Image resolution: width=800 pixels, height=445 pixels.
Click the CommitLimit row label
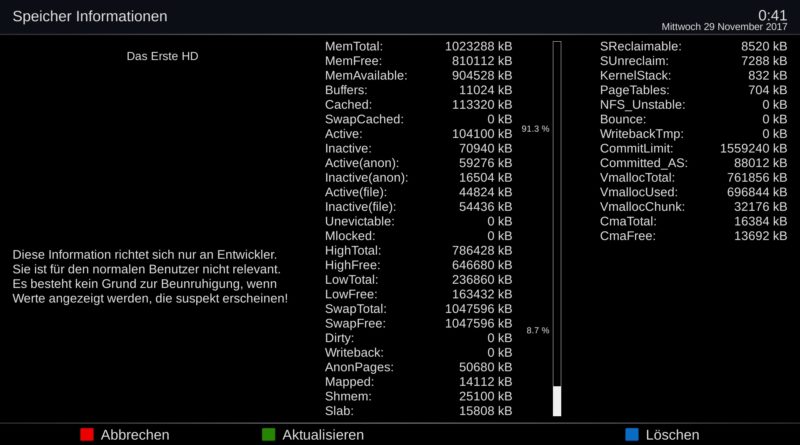tap(636, 149)
